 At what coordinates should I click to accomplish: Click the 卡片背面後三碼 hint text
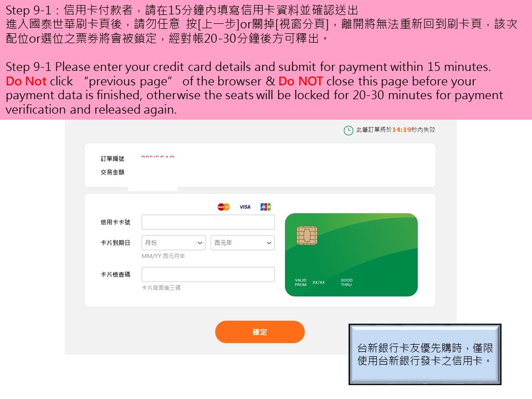click(161, 288)
